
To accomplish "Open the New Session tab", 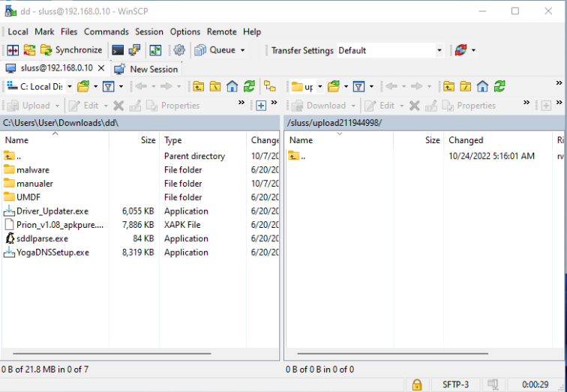I will tap(146, 69).
